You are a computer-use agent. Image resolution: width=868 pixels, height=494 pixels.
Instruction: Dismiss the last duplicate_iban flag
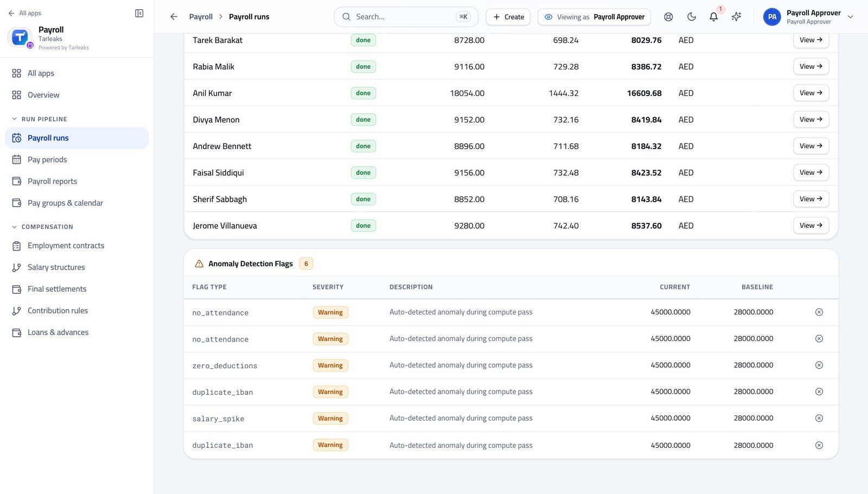819,445
